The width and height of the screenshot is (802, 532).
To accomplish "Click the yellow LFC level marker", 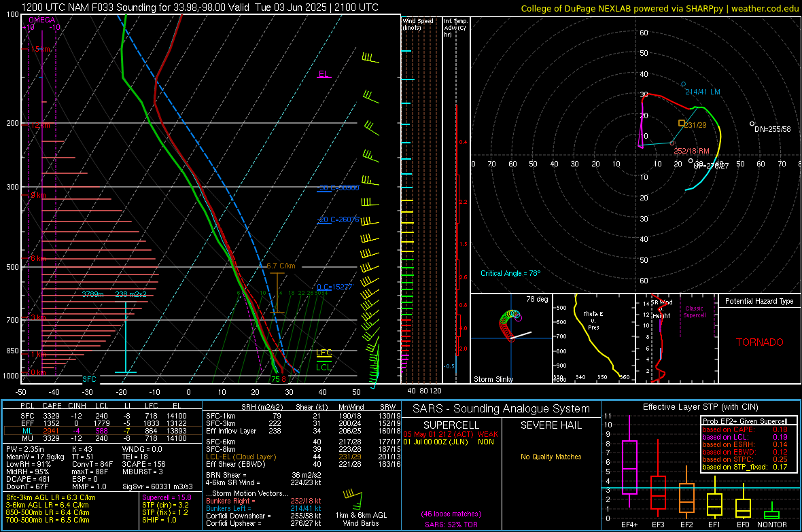I will [324, 353].
